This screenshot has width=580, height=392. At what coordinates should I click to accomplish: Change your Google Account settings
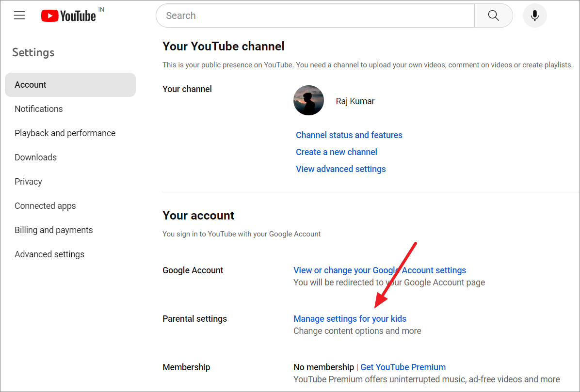click(x=380, y=270)
